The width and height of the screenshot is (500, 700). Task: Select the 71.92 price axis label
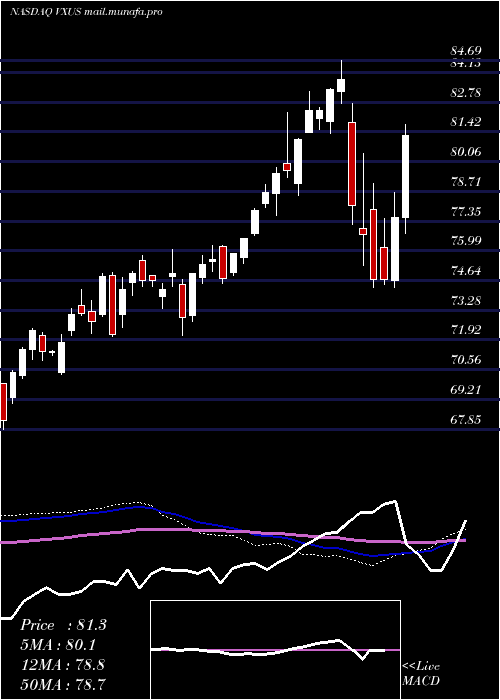[x=466, y=330]
